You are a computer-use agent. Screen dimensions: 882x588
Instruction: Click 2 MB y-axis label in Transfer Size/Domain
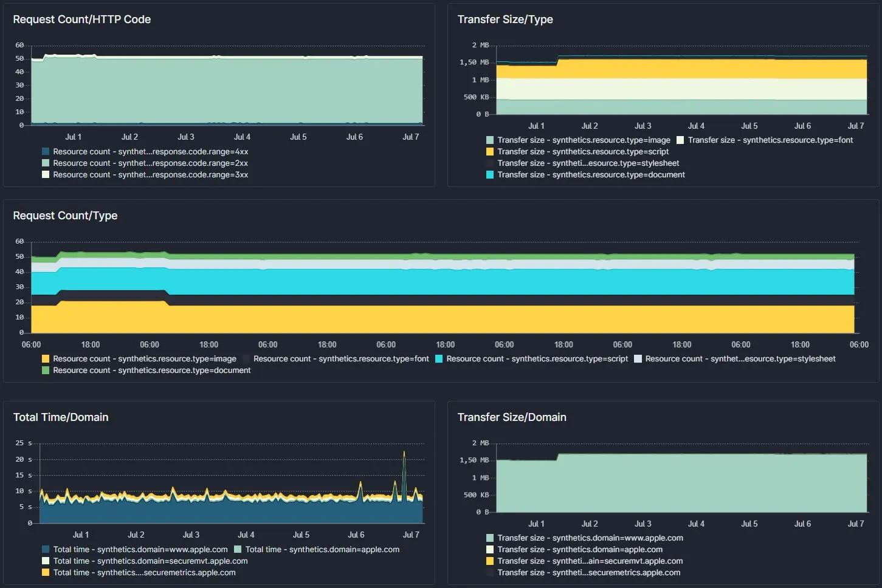(x=480, y=443)
